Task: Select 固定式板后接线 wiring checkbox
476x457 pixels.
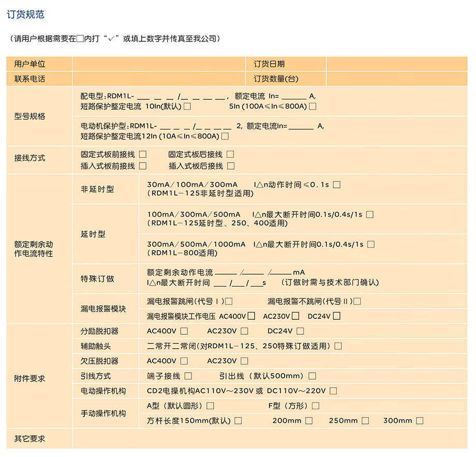Action: (x=230, y=154)
